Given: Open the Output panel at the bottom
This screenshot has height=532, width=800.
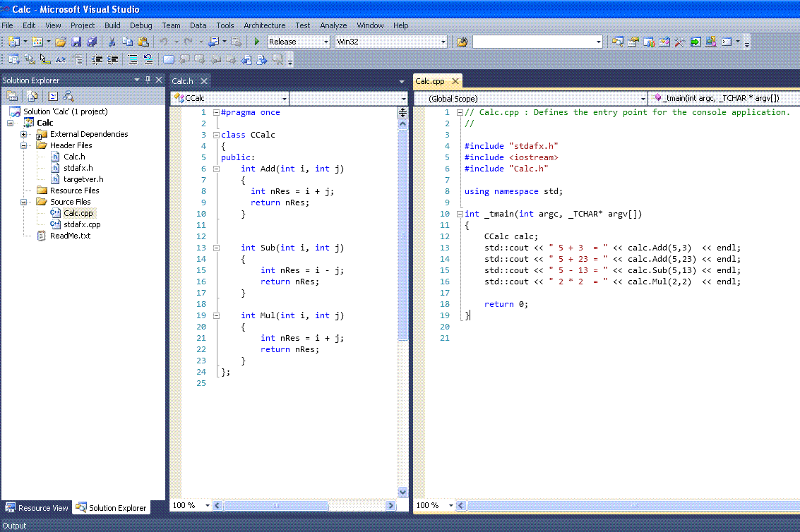Looking at the screenshot, I should [14, 526].
